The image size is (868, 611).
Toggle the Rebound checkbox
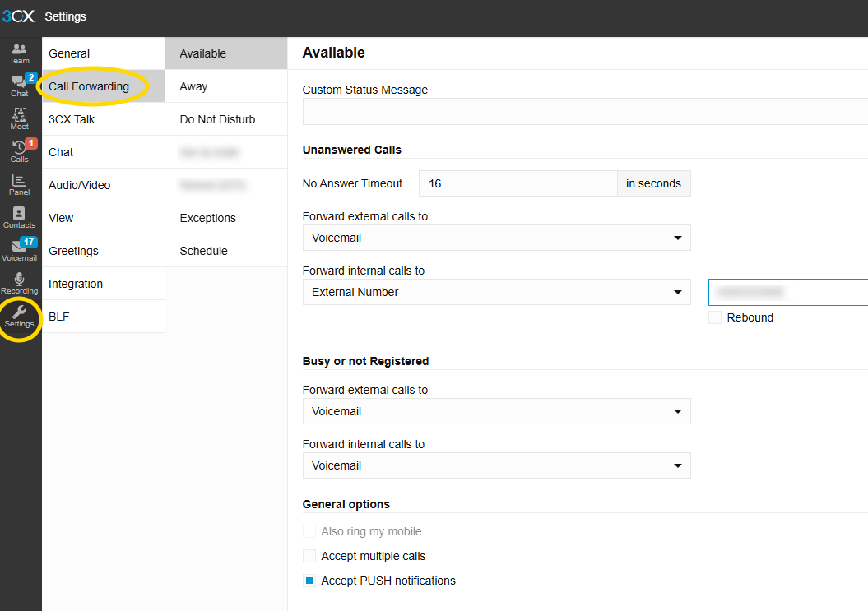click(x=715, y=317)
